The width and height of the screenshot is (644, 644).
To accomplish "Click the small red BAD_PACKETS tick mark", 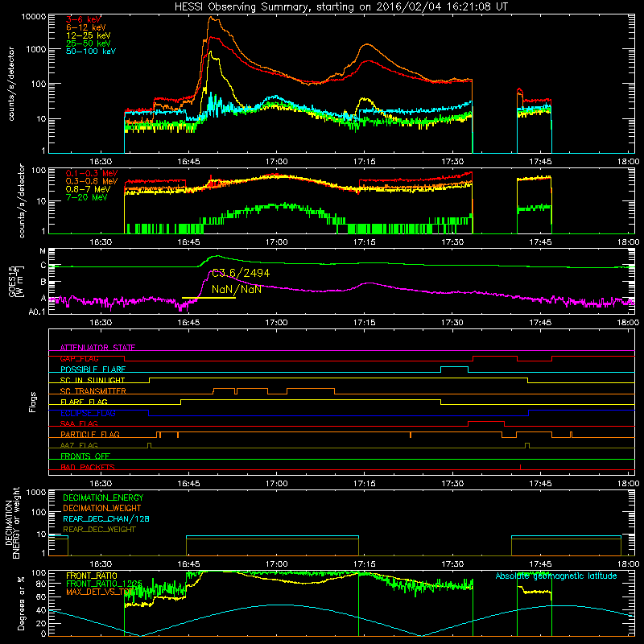I will point(520,467).
